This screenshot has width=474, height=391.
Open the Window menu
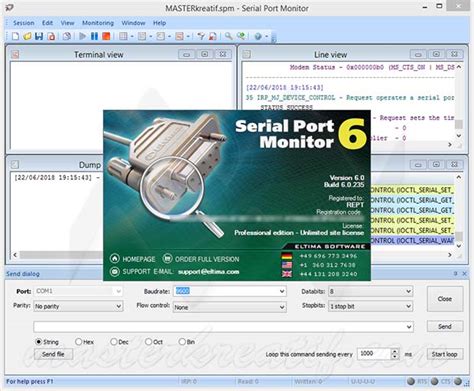(133, 23)
